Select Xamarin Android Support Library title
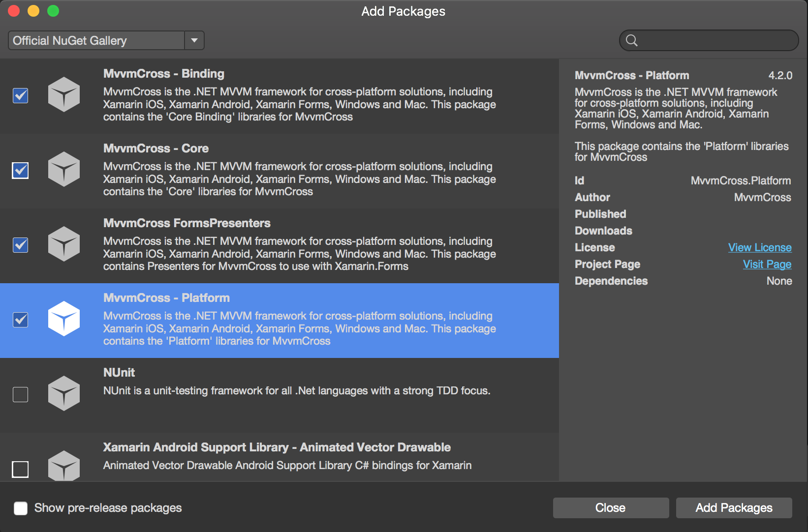This screenshot has height=532, width=808. coord(277,447)
